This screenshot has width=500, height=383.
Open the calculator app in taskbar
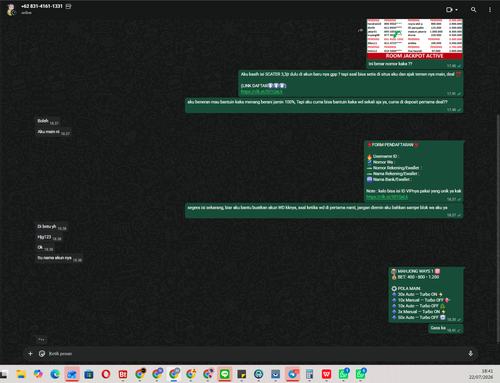coord(309,374)
